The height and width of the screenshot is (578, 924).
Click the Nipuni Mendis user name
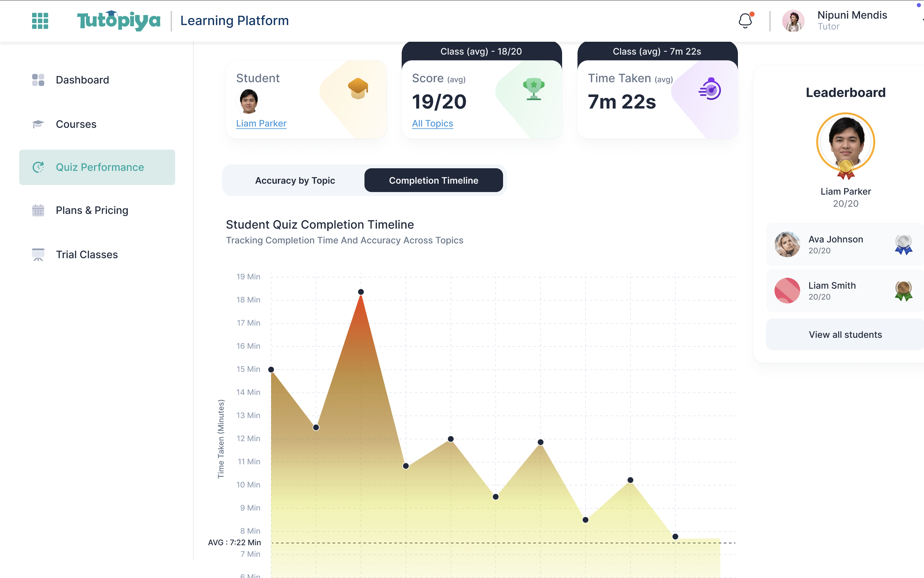pos(852,15)
